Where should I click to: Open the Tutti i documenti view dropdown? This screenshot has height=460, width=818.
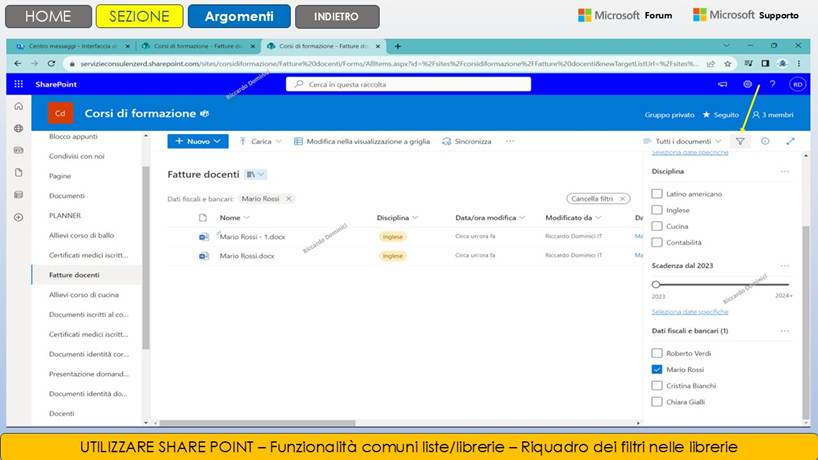click(x=682, y=141)
